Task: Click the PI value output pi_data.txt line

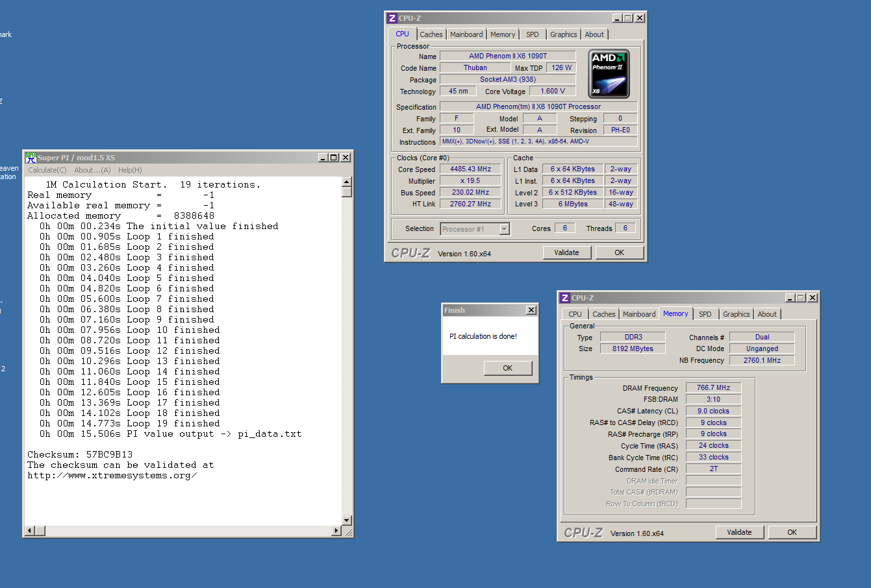Action: coord(170,434)
